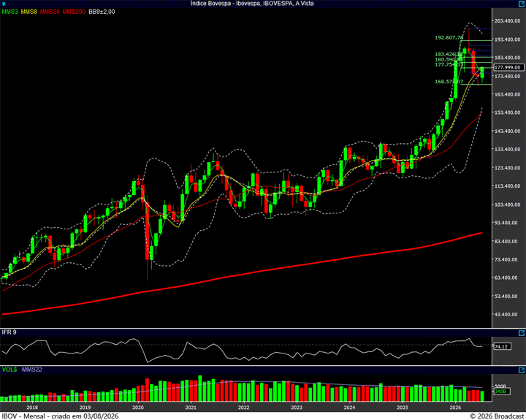Click the 2026 time axis label
526x420 pixels.
pos(455,408)
